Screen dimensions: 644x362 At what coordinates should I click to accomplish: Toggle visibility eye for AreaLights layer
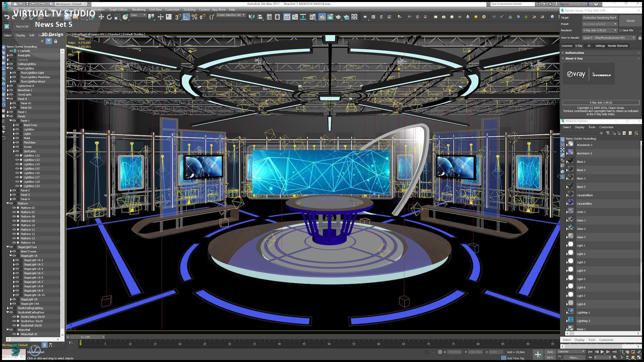pyautogui.click(x=11, y=55)
